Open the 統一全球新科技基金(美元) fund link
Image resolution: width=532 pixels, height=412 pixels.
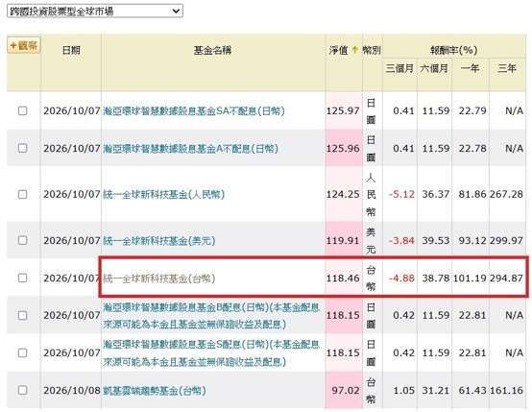pyautogui.click(x=158, y=241)
